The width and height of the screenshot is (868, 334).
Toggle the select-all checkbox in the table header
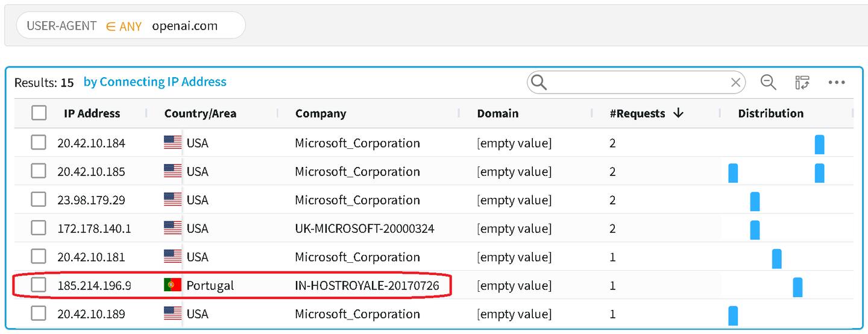pyautogui.click(x=39, y=113)
